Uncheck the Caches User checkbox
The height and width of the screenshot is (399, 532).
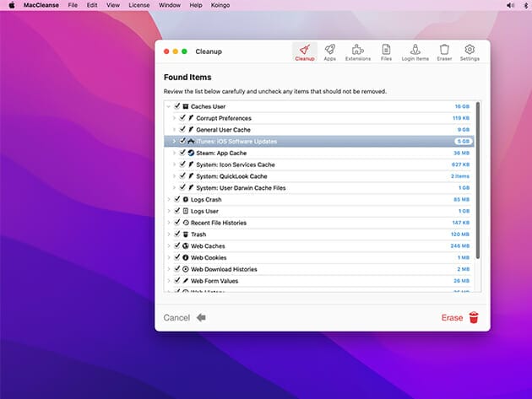click(x=176, y=106)
